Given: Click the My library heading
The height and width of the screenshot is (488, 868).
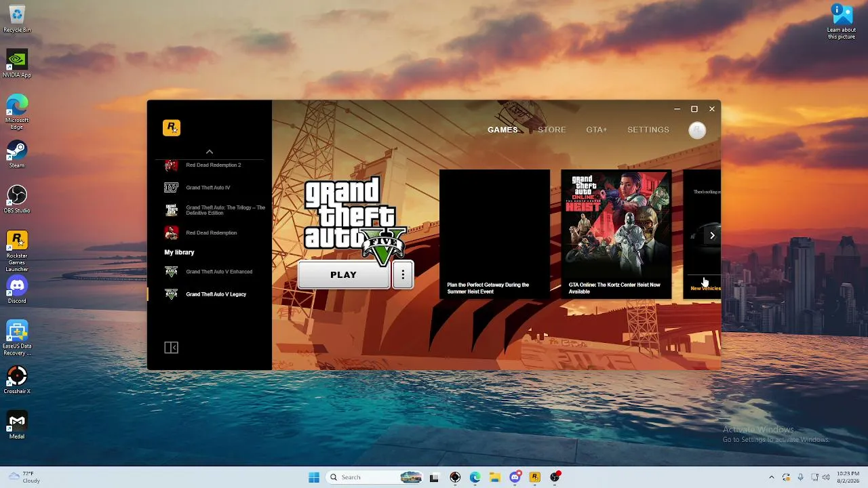Looking at the screenshot, I should pyautogui.click(x=179, y=252).
